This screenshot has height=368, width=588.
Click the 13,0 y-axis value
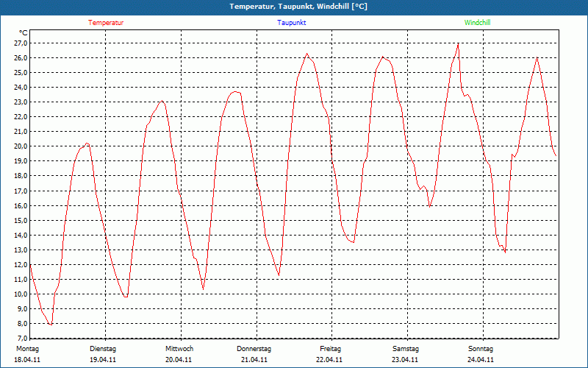pos(21,250)
